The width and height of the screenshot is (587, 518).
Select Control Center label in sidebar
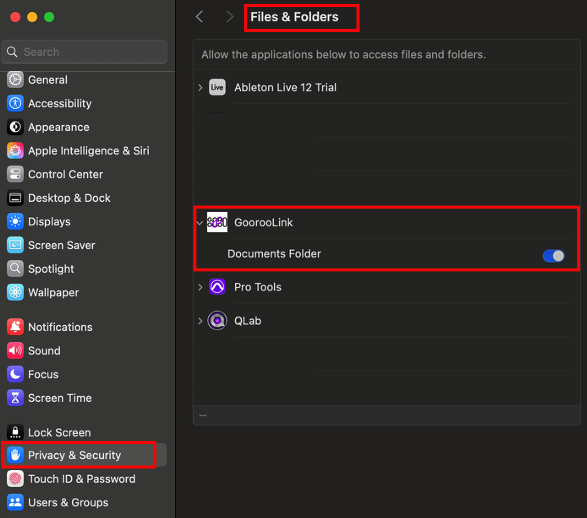66,174
